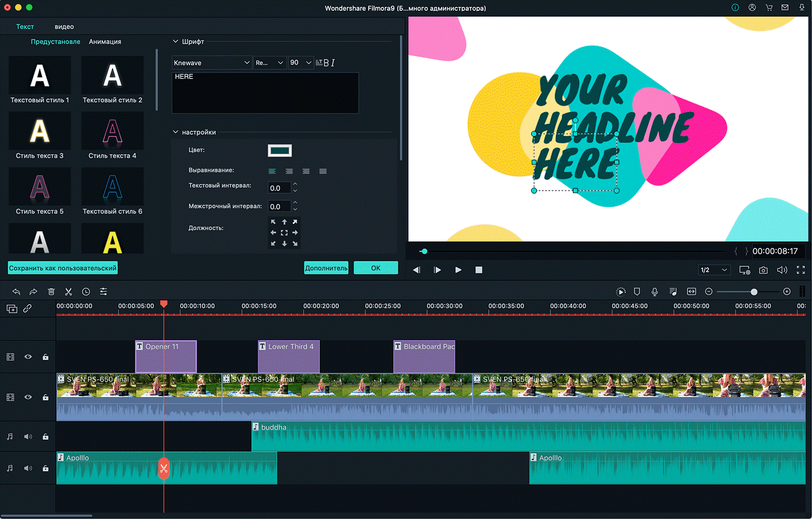812x519 pixels.
Task: Zoom out the timeline with minus icon
Action: (x=709, y=292)
